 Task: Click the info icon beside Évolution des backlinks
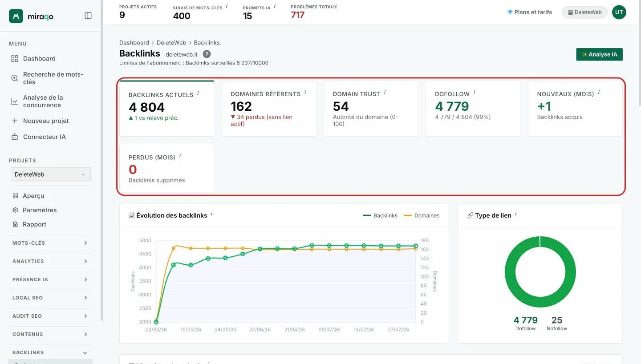[x=211, y=214]
